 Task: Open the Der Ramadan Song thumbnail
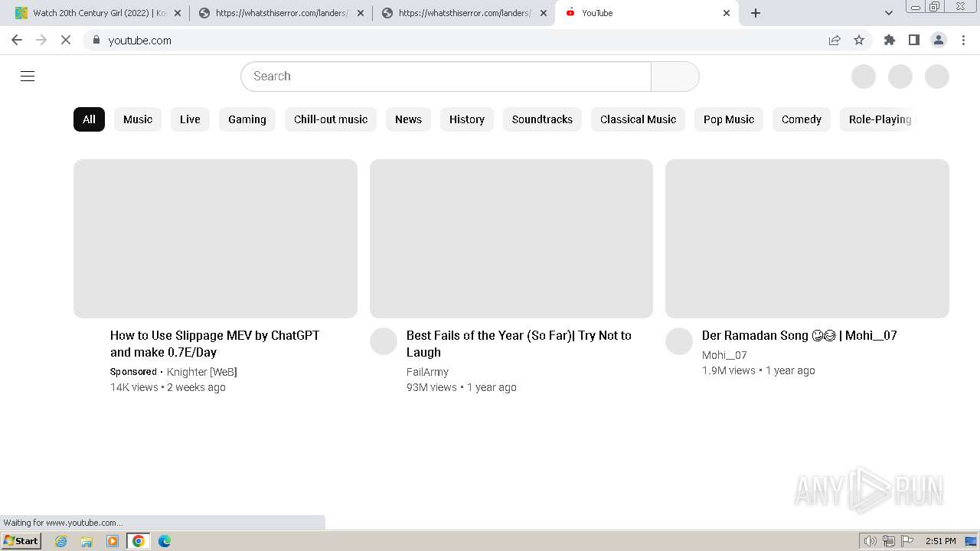click(x=807, y=239)
